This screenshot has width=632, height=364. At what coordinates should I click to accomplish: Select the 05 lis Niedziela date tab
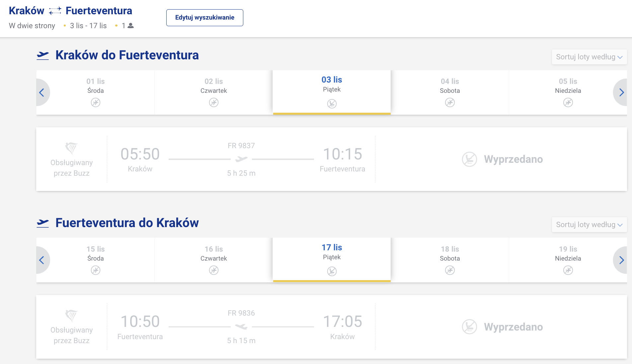(x=568, y=92)
